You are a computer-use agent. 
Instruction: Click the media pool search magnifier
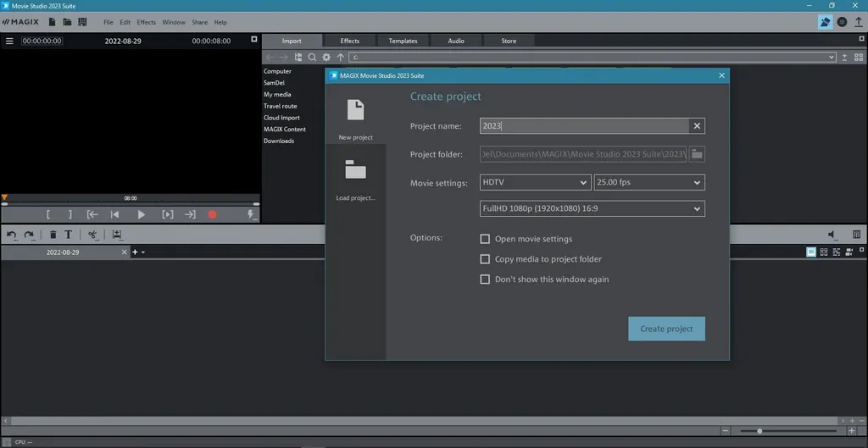click(x=312, y=58)
